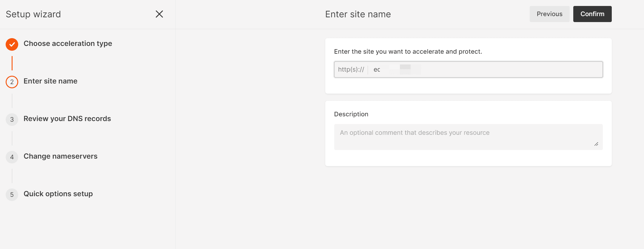Viewport: 644px width, 249px height.
Task: Select Enter site name step
Action: (50, 81)
